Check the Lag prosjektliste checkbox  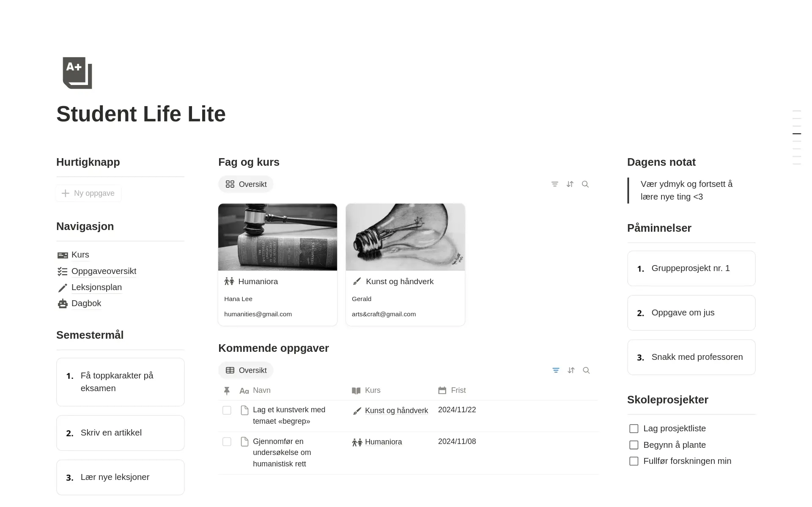[x=634, y=429]
